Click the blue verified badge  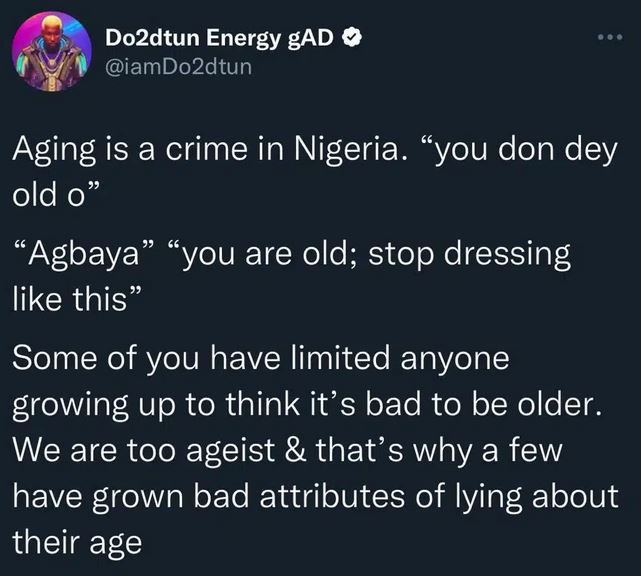coord(352,40)
